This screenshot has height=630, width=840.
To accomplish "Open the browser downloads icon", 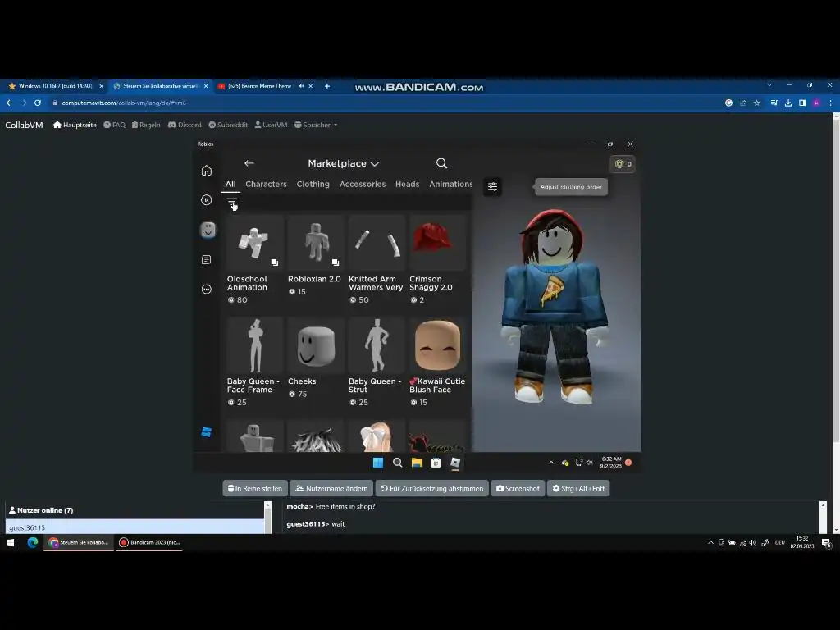I will (788, 103).
